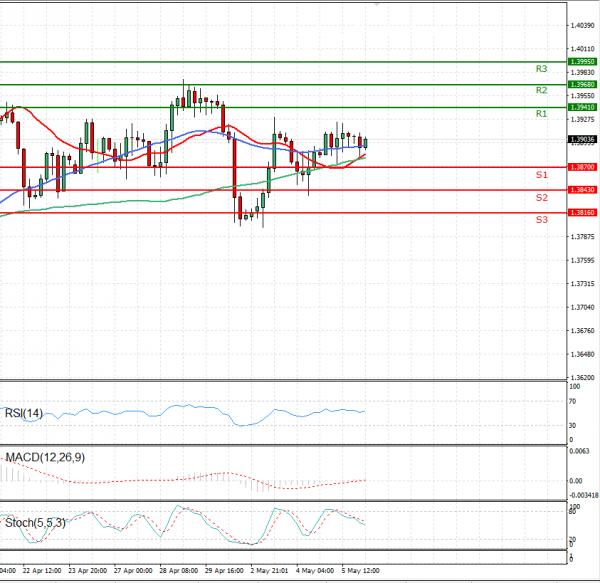Click the 1.36200 price scale value
Screen dimensions: 600x583
pos(582,378)
